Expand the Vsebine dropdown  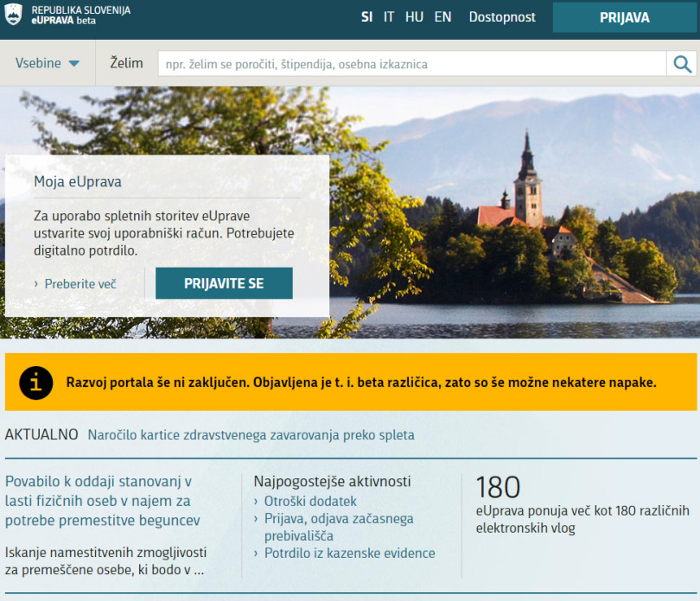[x=38, y=63]
